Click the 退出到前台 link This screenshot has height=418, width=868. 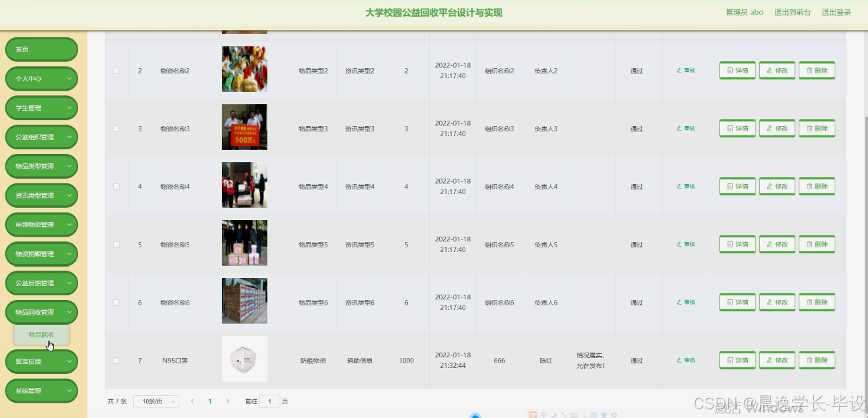click(x=792, y=12)
